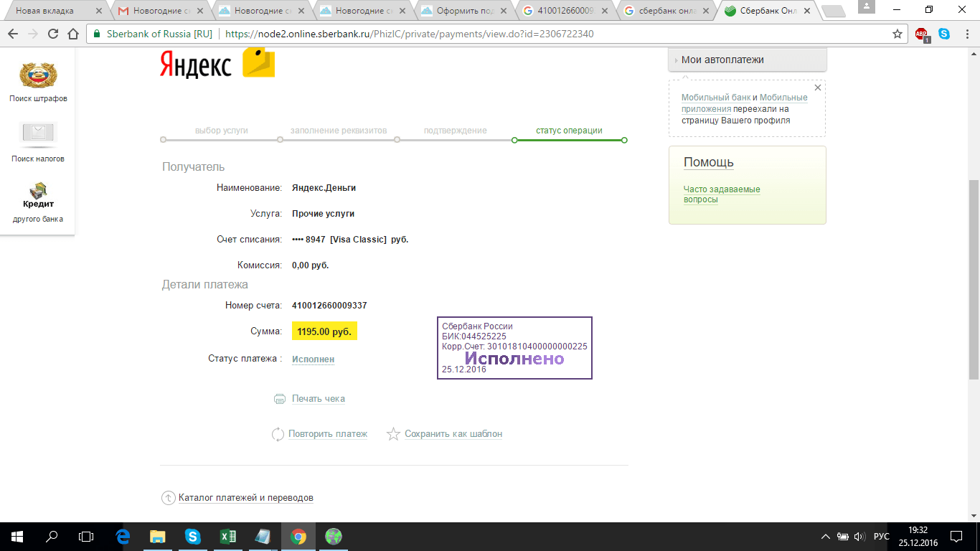Viewport: 980px width, 551px height.
Task: Open the Windows Start menu
Action: click(x=17, y=536)
